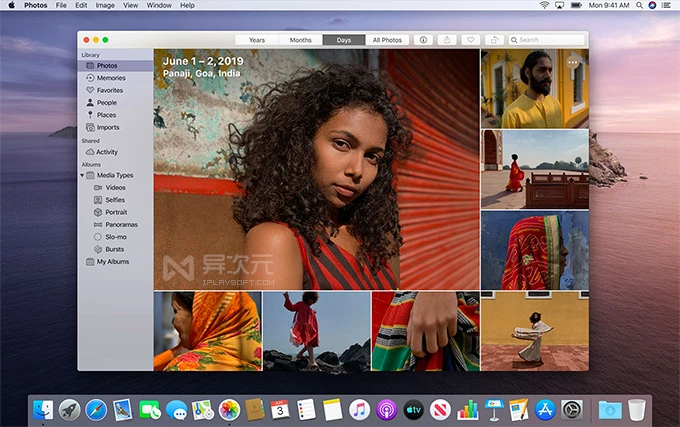Select the photo of girl dancing on rocks

tap(317, 331)
